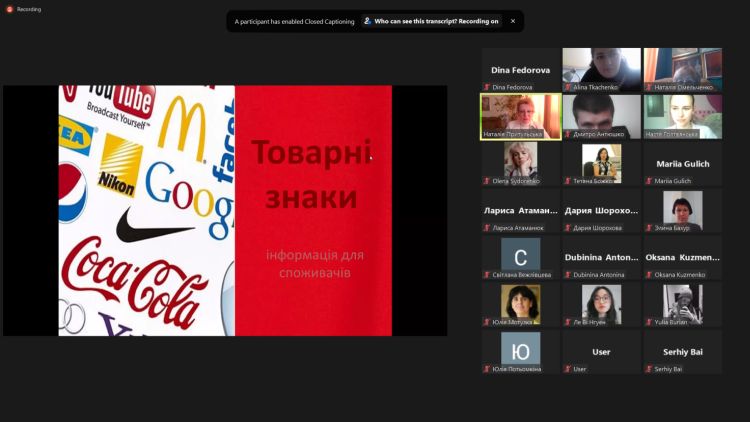The width and height of the screenshot is (750, 422).
Task: Click muted mic icon beside Serhiy Bai
Action: click(649, 369)
